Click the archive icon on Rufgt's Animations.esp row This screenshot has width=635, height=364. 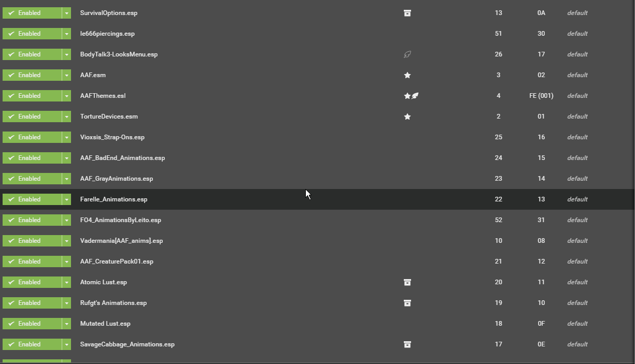407,303
